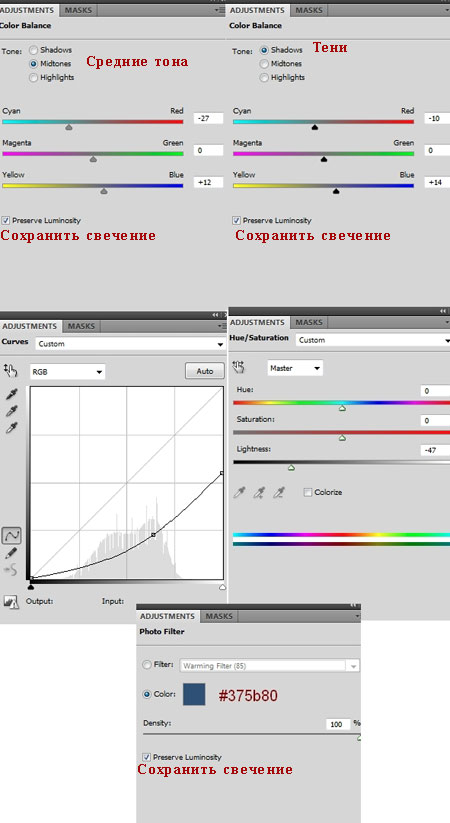Select the first Hue/Saturation eyedropper

click(239, 492)
